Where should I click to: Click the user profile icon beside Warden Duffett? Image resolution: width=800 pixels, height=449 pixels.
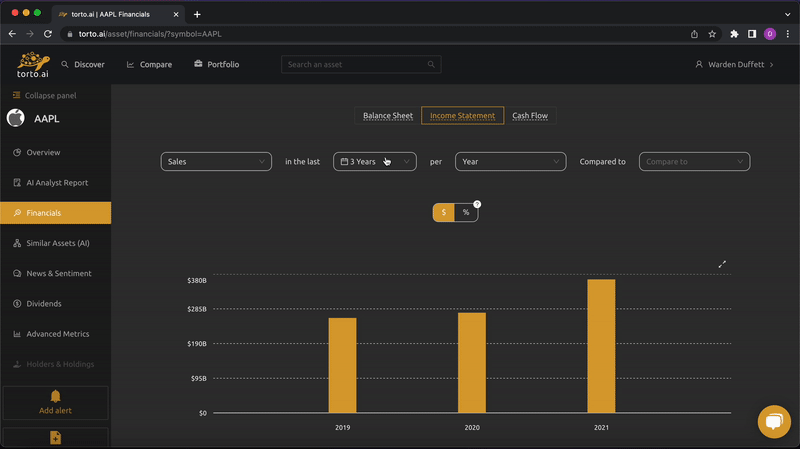pos(699,64)
